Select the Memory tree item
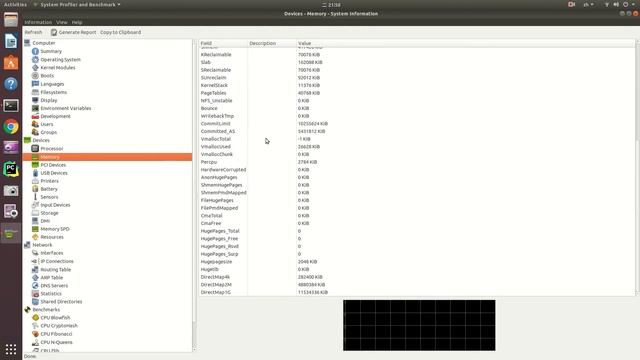Screen dimensions: 640x360 (107, 157)
